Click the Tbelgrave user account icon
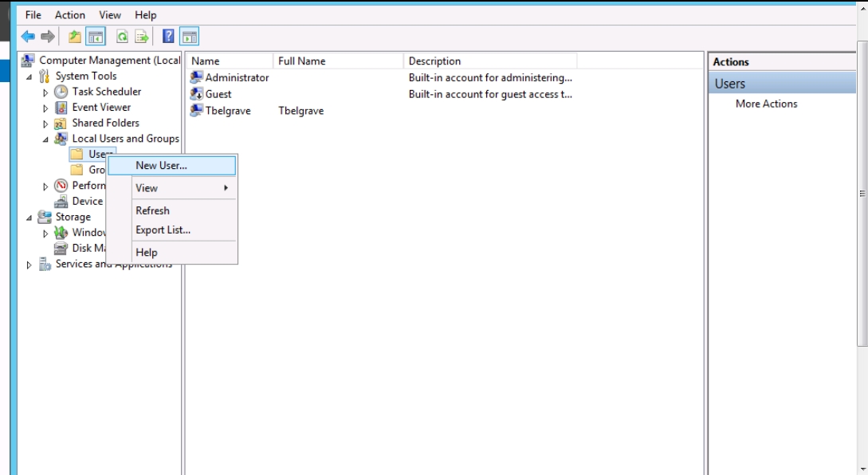This screenshot has width=868, height=475. 196,110
